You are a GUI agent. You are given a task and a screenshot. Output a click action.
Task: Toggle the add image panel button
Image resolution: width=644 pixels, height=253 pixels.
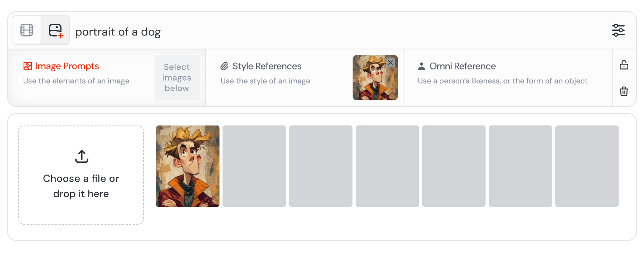pos(55,30)
